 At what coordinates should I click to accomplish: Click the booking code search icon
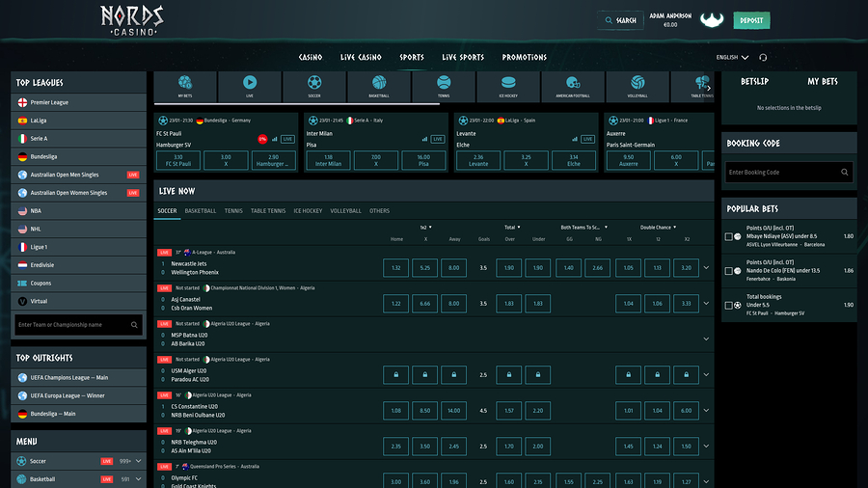(x=844, y=172)
